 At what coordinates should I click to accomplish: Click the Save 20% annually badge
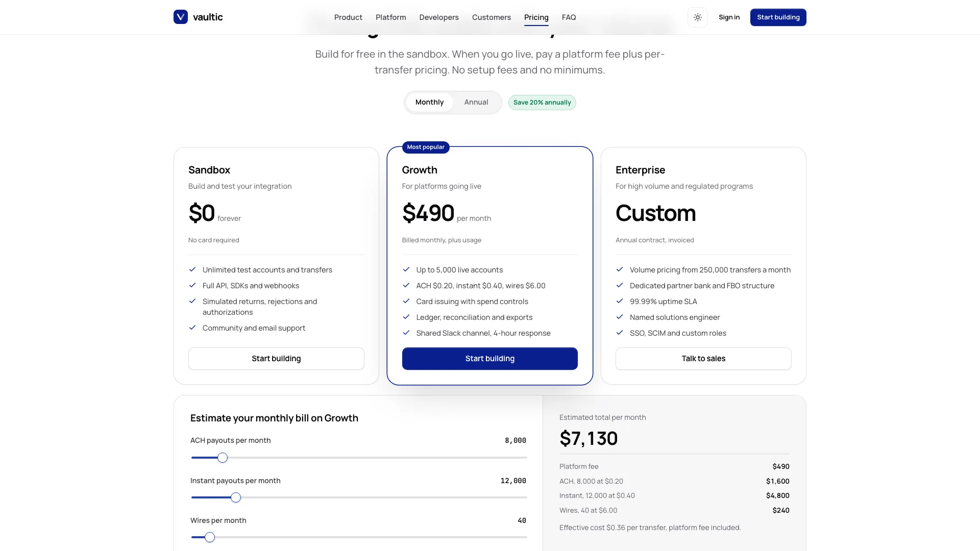pos(542,103)
